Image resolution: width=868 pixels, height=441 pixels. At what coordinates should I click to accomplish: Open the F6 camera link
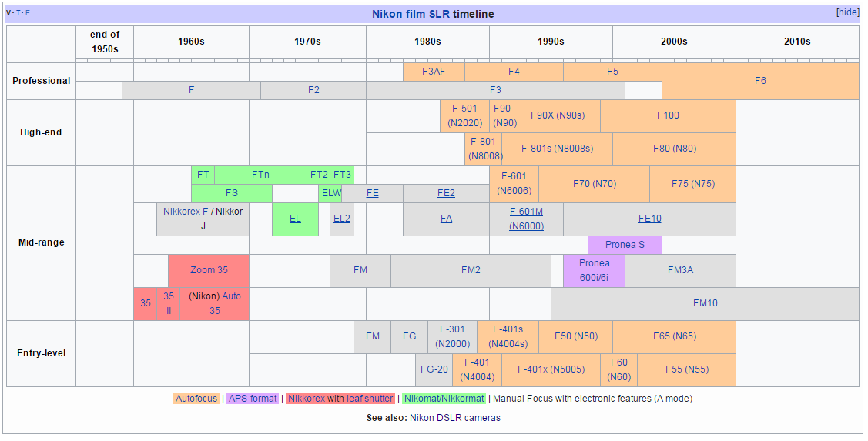coord(761,81)
